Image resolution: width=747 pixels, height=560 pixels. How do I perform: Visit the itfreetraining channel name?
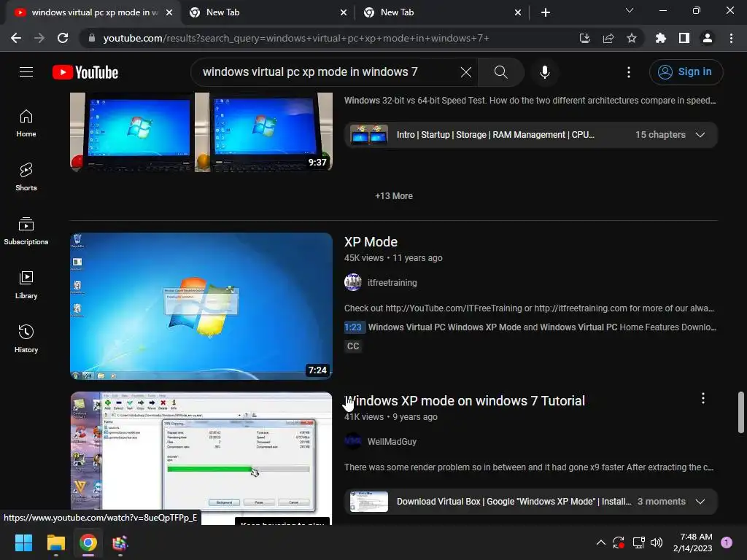pos(392,283)
